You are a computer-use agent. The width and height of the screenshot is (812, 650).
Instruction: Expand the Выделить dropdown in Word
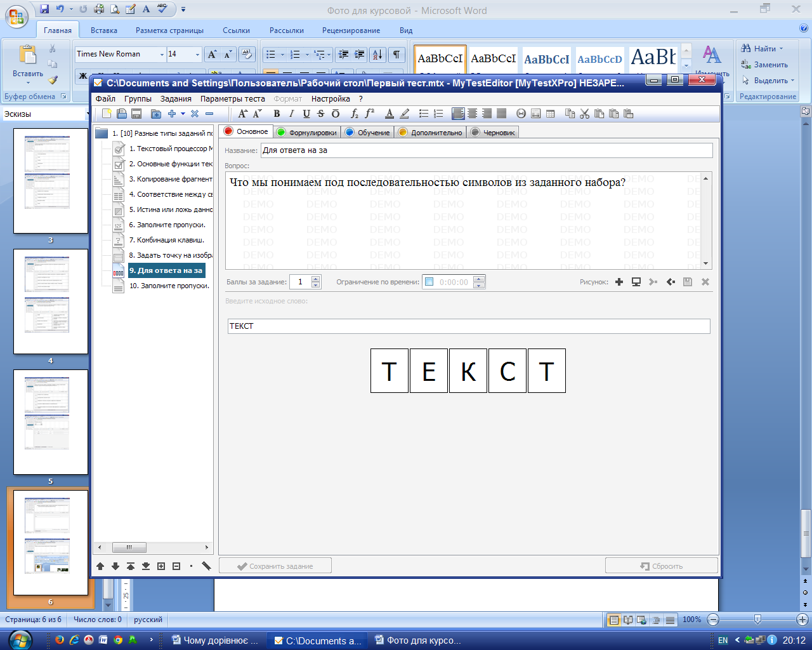pyautogui.click(x=792, y=81)
